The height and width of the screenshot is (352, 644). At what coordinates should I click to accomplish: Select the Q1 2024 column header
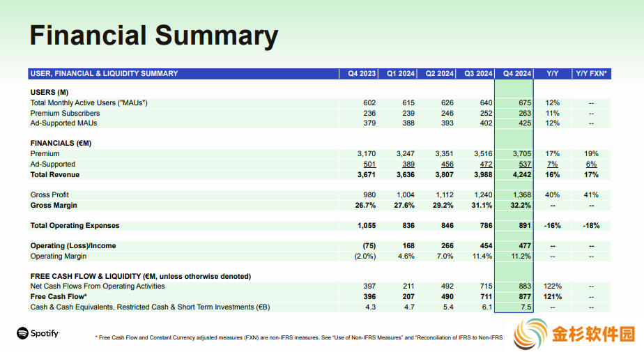coord(401,73)
